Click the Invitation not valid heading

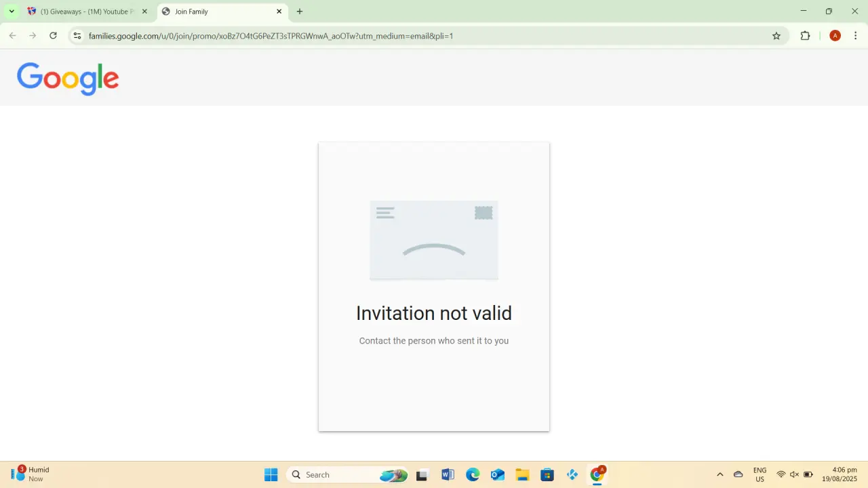point(434,313)
